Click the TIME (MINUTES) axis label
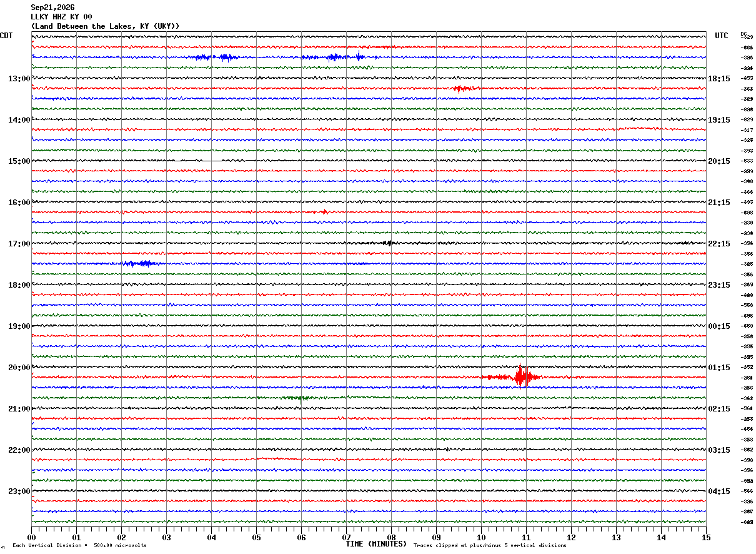Viewport: 756px width, 554px height. point(376,544)
